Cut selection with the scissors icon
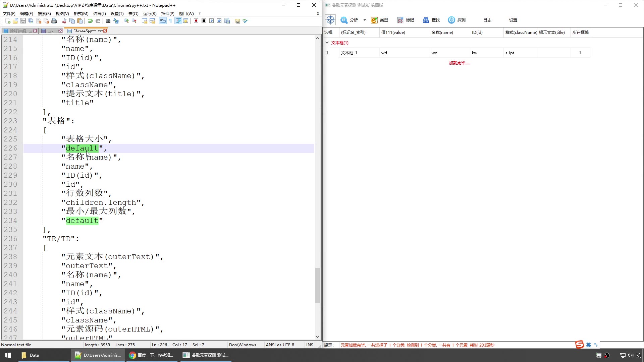This screenshot has width=644, height=362. [64, 21]
